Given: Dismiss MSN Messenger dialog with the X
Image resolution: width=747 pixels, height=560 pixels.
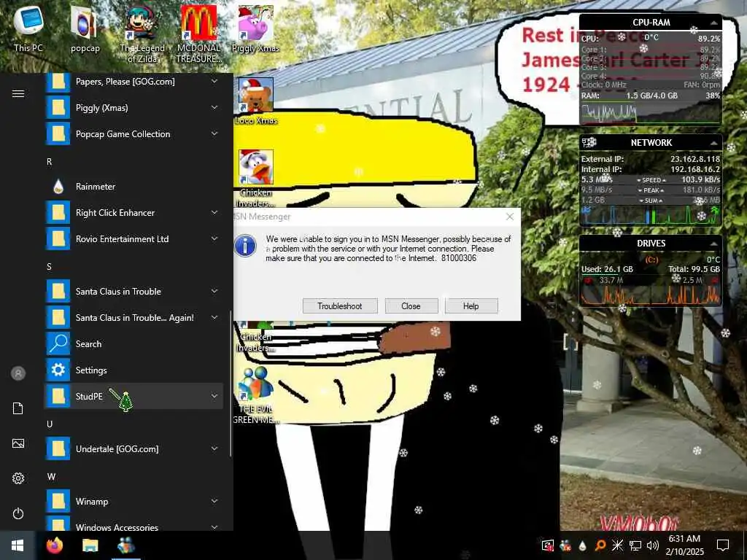Looking at the screenshot, I should click(509, 217).
